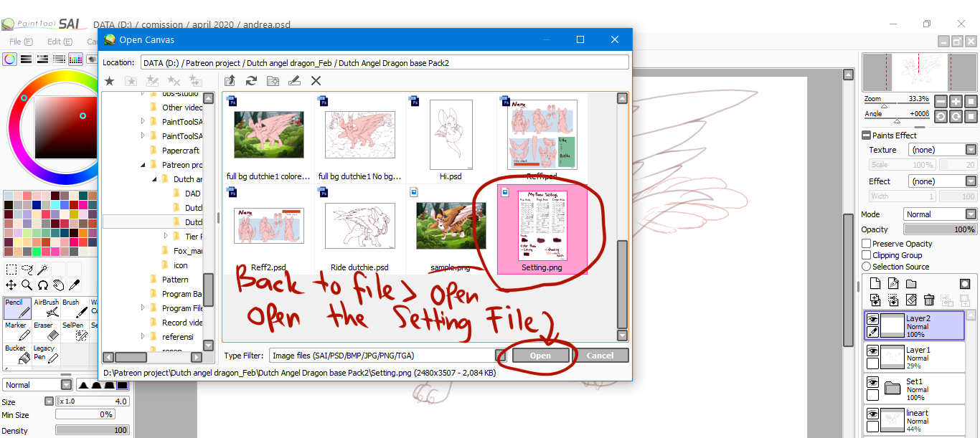Zoom out on the navigator with minus button
980x438 pixels.
(x=941, y=102)
